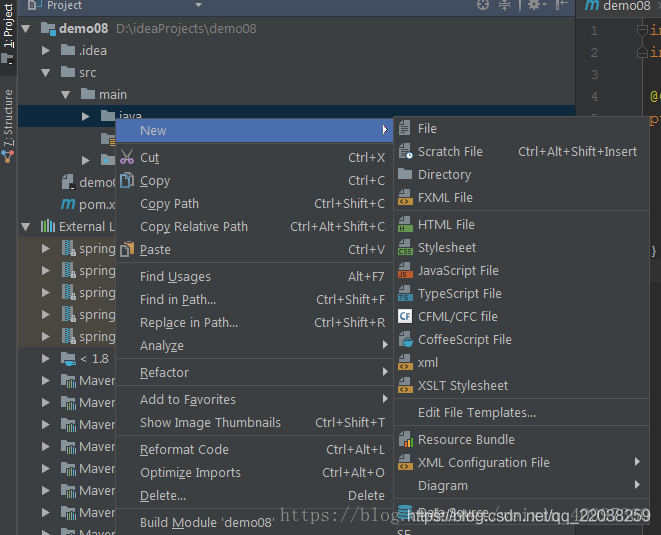Click the XML Configuration File icon
661x535 pixels.
405,462
